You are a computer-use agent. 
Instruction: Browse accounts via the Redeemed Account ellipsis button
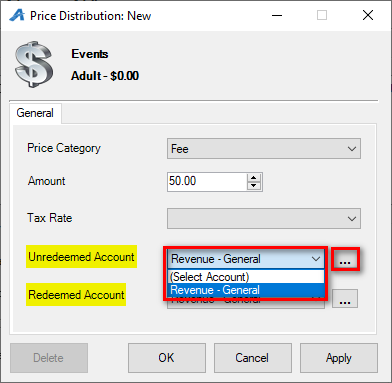345,299
